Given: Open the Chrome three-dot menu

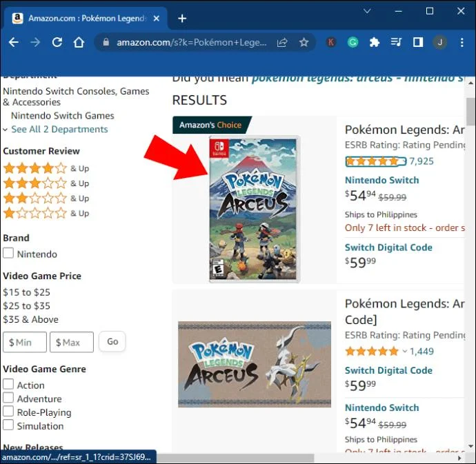Looking at the screenshot, I should 462,42.
